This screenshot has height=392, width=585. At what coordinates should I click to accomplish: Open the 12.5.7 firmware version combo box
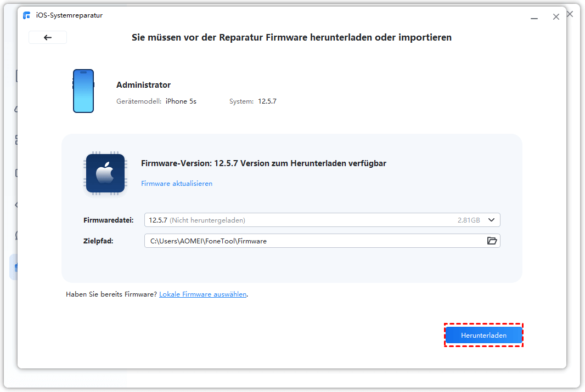[x=307, y=220]
